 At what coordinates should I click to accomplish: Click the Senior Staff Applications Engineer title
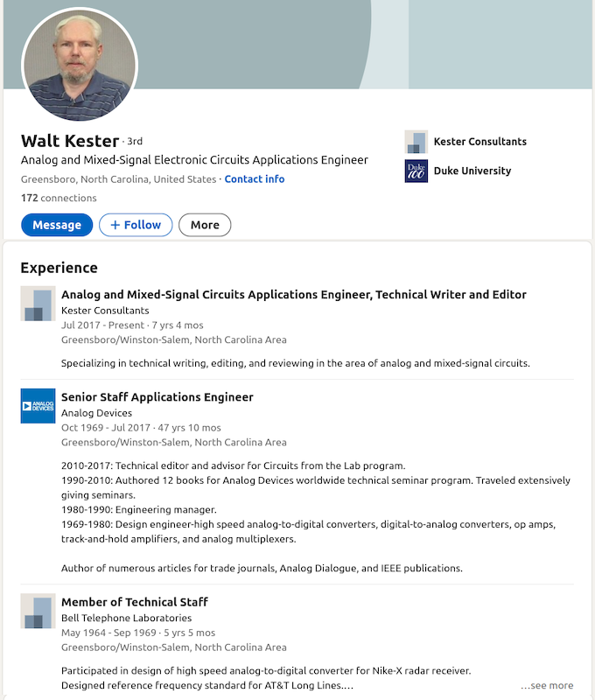[x=157, y=397]
